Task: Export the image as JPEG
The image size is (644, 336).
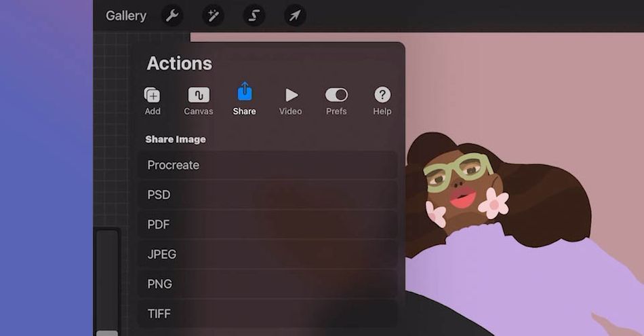Action: (x=267, y=254)
